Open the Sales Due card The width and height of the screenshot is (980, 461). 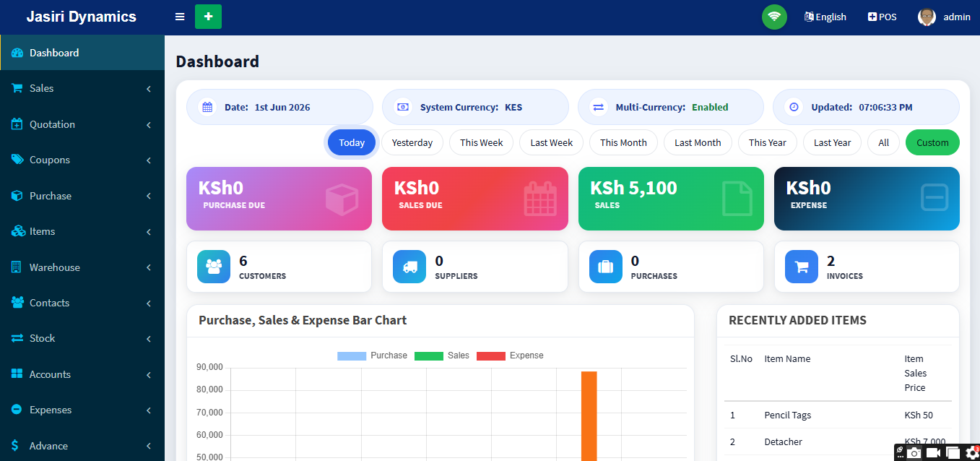click(x=474, y=199)
